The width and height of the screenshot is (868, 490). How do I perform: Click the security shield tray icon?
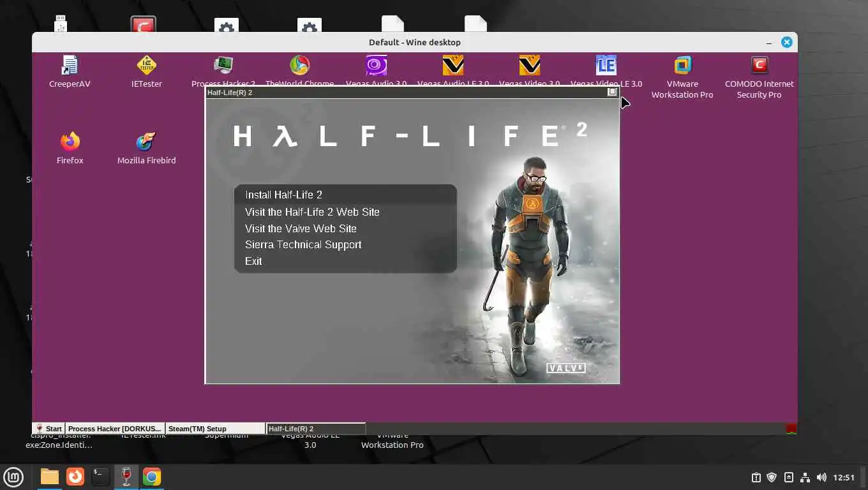(x=772, y=477)
